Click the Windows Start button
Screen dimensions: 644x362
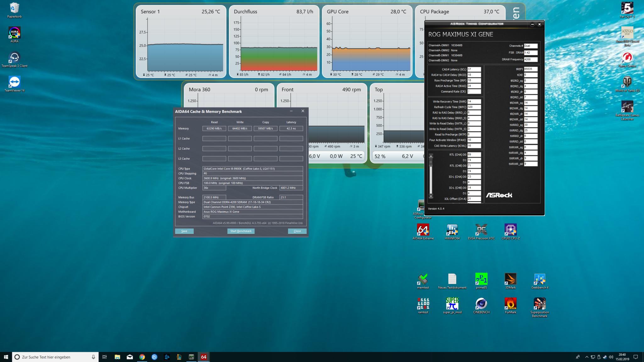[6, 357]
